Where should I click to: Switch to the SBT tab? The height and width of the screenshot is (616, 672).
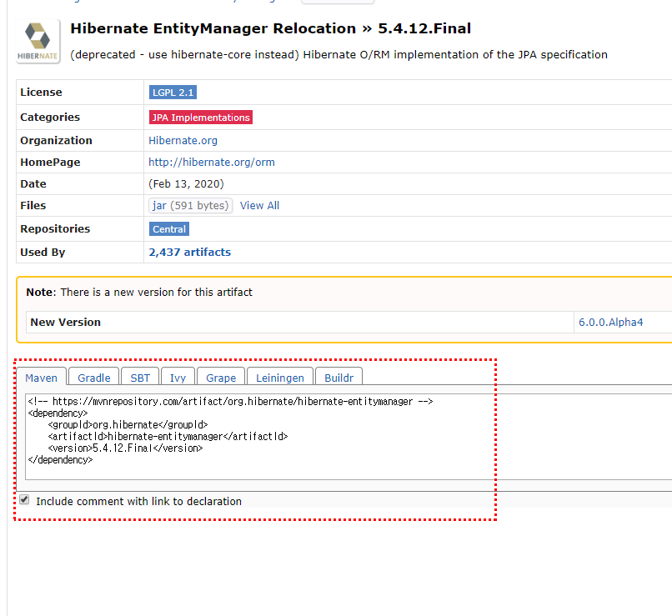pyautogui.click(x=140, y=378)
